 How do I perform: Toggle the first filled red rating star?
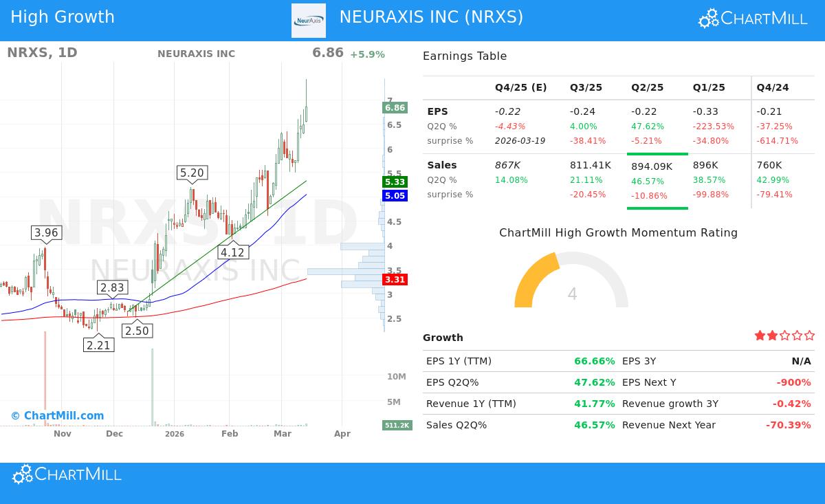[x=760, y=335]
